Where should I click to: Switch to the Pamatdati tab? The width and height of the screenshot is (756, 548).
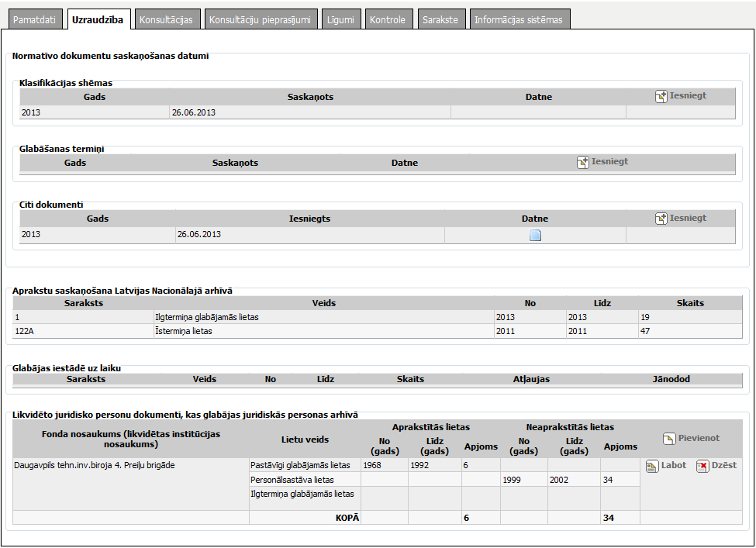33,20
